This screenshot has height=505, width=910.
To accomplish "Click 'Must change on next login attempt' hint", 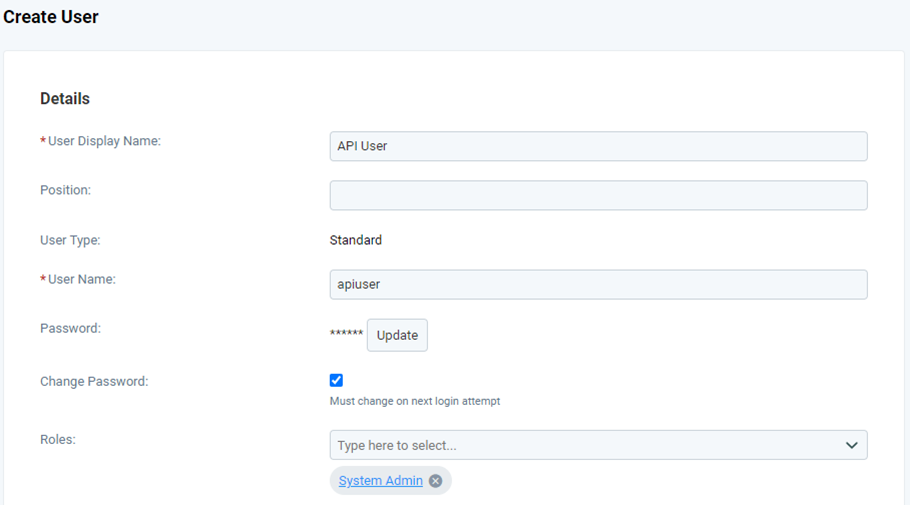I will pos(415,401).
